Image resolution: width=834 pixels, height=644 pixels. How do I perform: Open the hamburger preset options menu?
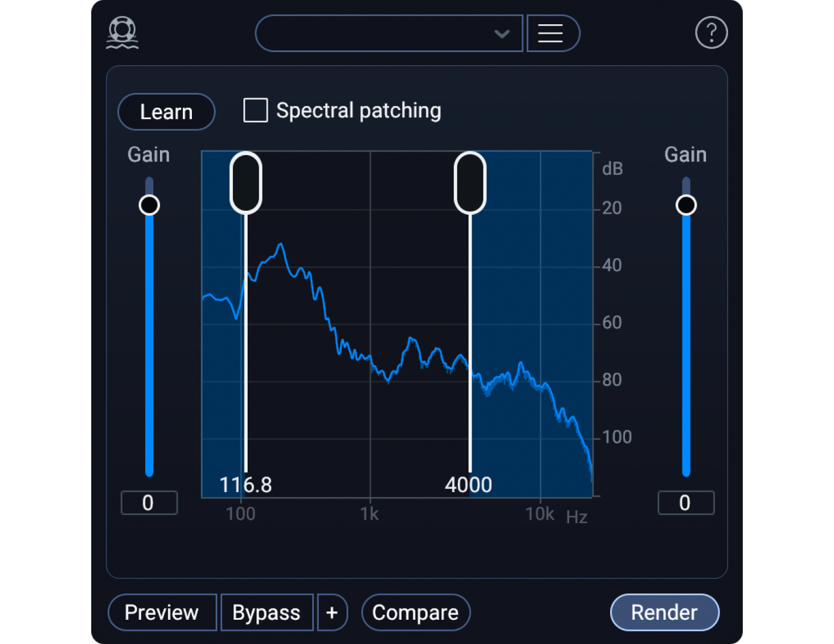coord(552,33)
